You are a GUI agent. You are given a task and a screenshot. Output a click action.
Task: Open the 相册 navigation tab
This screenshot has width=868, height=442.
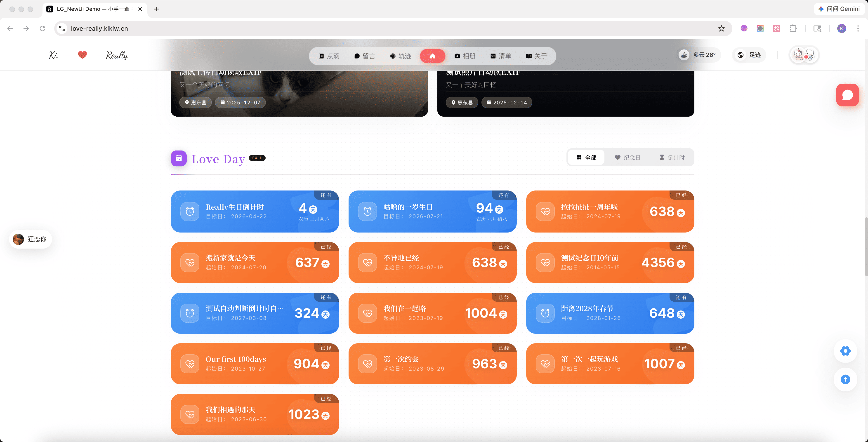click(465, 56)
